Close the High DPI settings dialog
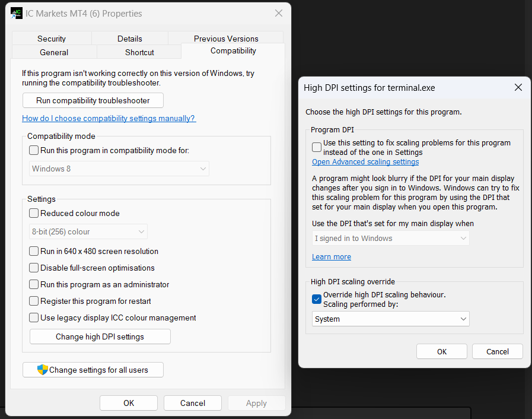Screen dimensions: 532x419 (x=518, y=88)
